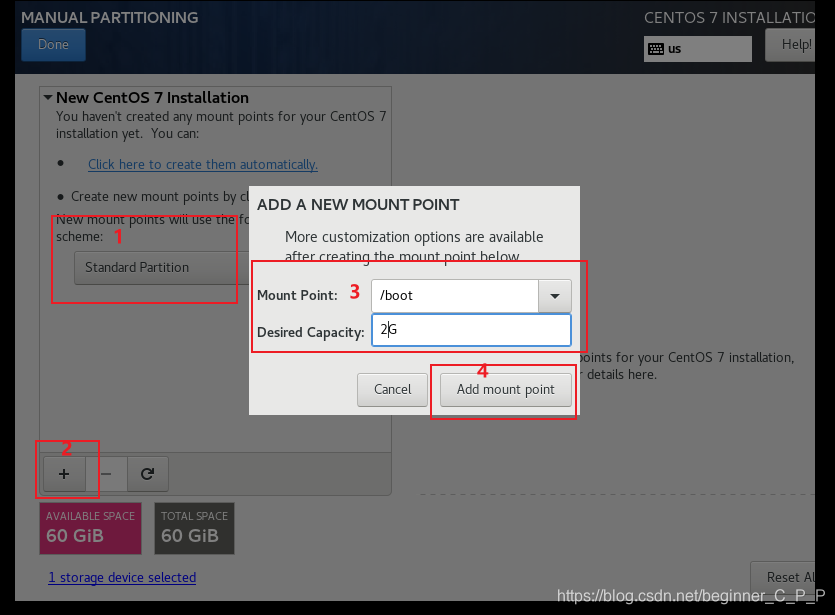Click the minus remove mount point icon
Viewport: 835px width, 615px height.
pos(106,474)
